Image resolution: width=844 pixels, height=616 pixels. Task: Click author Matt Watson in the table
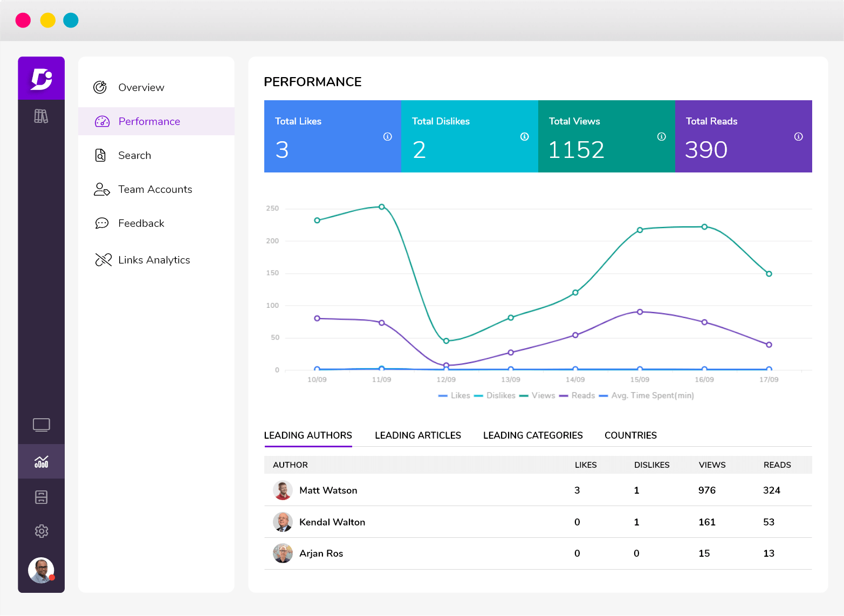[x=328, y=490]
